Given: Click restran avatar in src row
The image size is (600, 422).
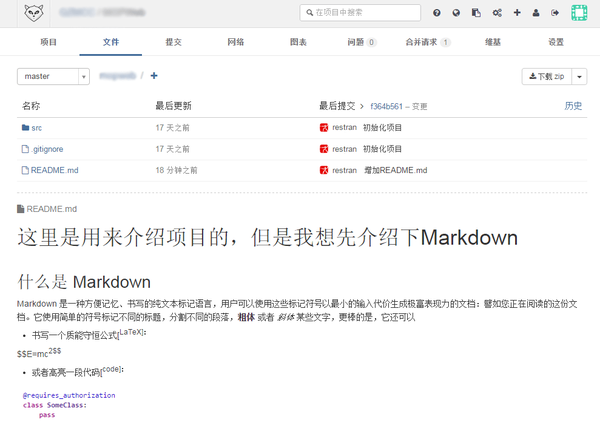Looking at the screenshot, I should point(324,127).
